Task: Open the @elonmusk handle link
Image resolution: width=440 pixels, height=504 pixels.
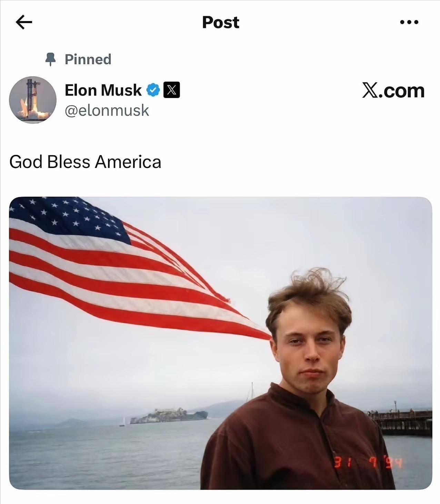Action: point(107,110)
